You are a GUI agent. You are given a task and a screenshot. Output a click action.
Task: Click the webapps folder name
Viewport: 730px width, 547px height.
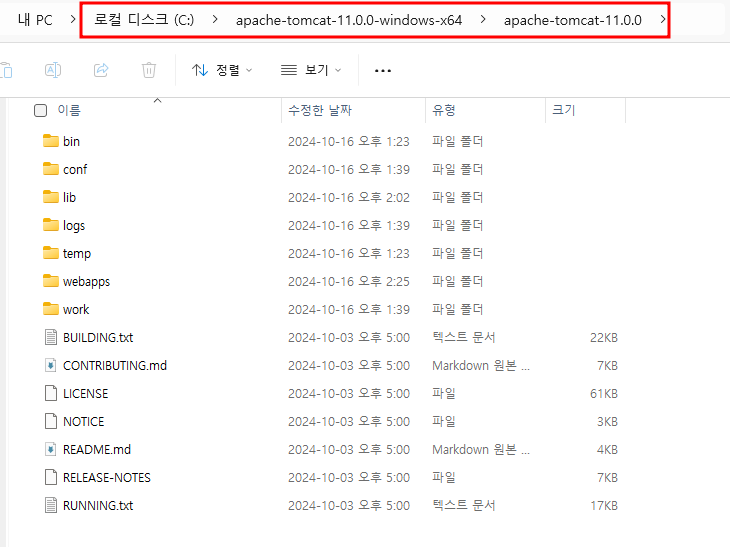coord(87,282)
